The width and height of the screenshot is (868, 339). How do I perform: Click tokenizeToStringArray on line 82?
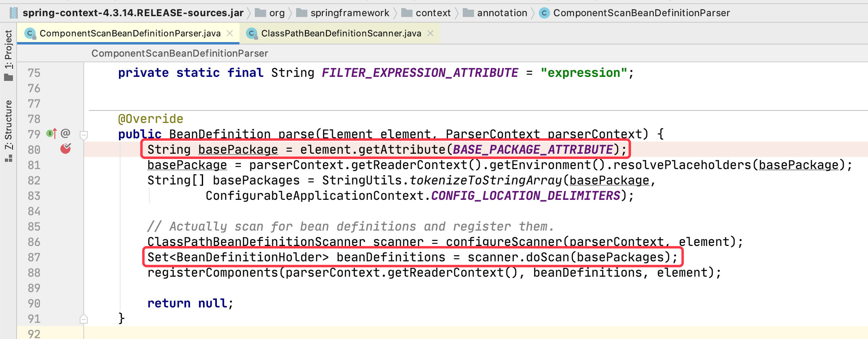(x=485, y=180)
